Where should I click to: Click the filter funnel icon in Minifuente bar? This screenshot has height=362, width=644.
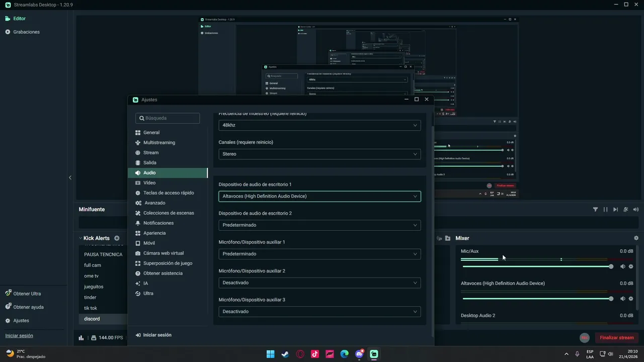595,210
